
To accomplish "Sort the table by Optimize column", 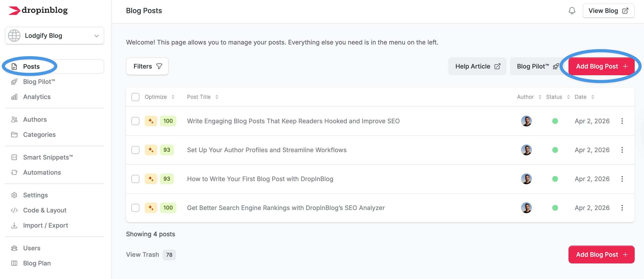I will pos(159,97).
